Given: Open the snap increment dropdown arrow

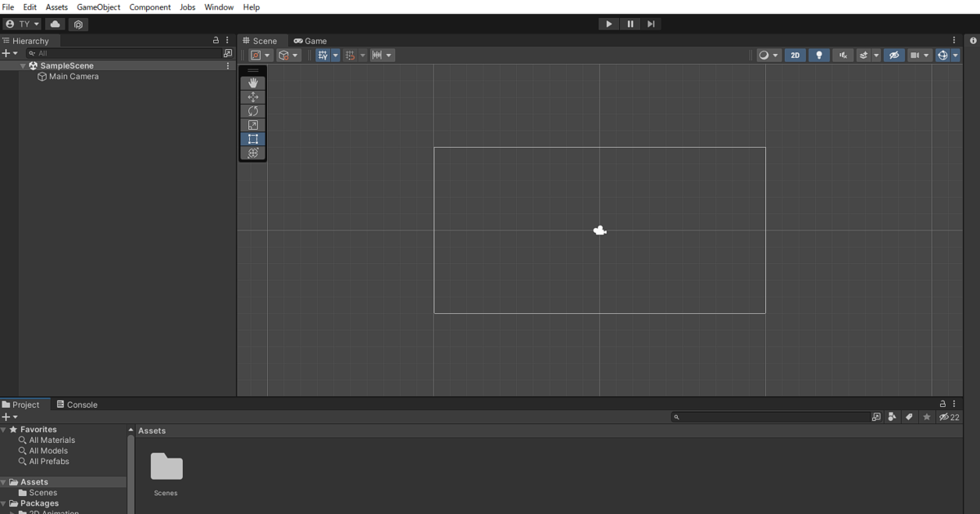Looking at the screenshot, I should [x=389, y=55].
